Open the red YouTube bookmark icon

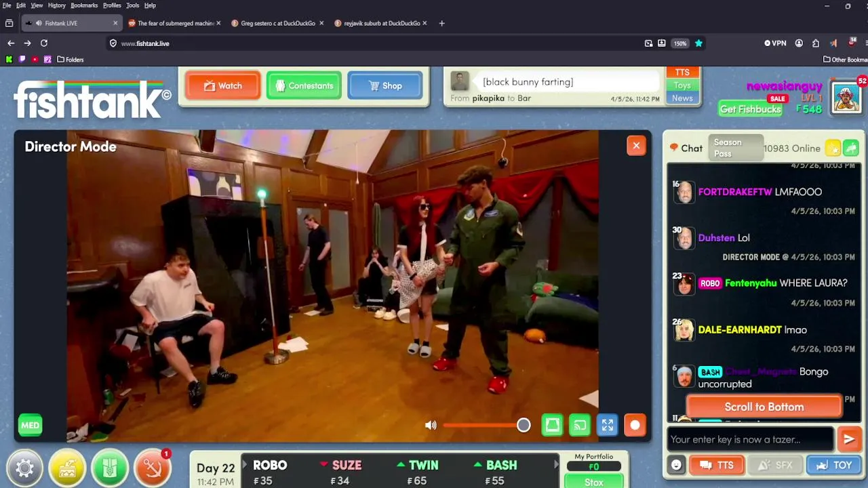tap(35, 59)
